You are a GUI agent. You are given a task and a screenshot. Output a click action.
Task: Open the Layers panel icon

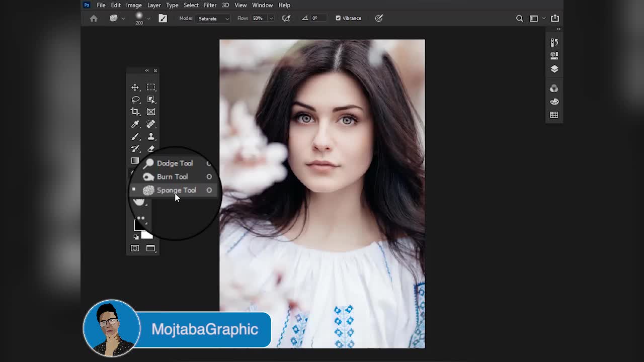click(x=554, y=69)
